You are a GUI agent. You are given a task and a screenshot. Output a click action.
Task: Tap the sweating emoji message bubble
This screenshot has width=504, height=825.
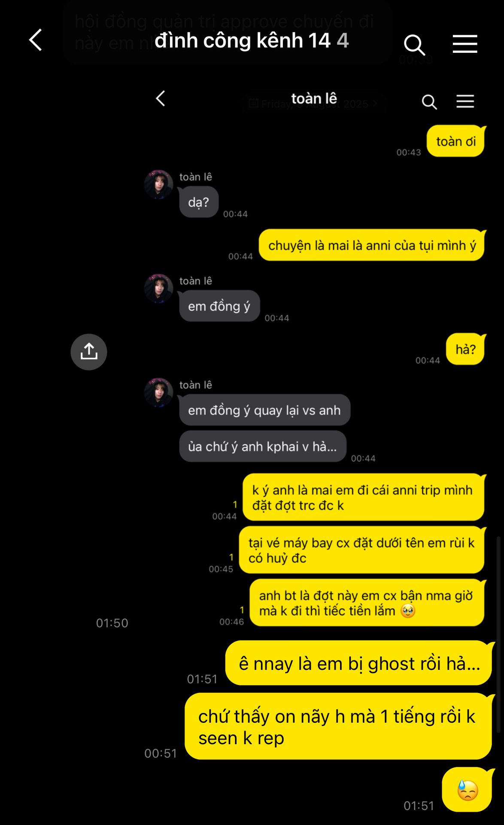coord(467,789)
